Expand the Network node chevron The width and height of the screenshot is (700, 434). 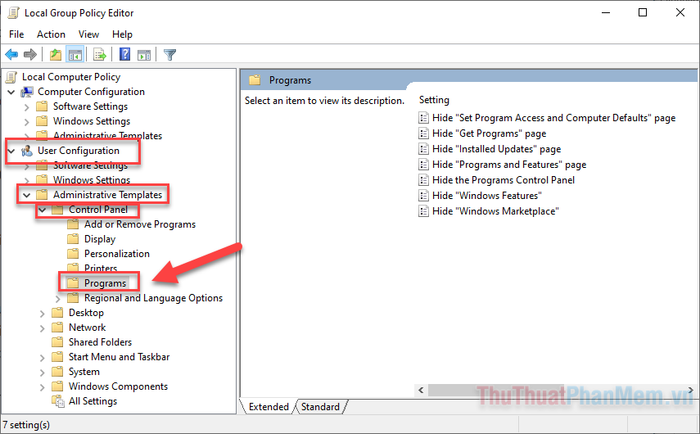point(42,329)
